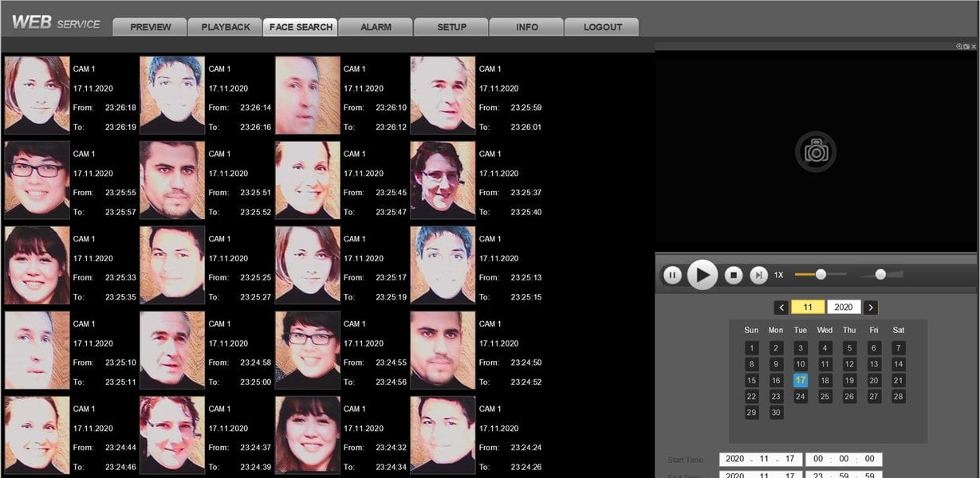The height and width of the screenshot is (478, 980).
Task: Click the camera icon in video center
Action: pos(816,151)
